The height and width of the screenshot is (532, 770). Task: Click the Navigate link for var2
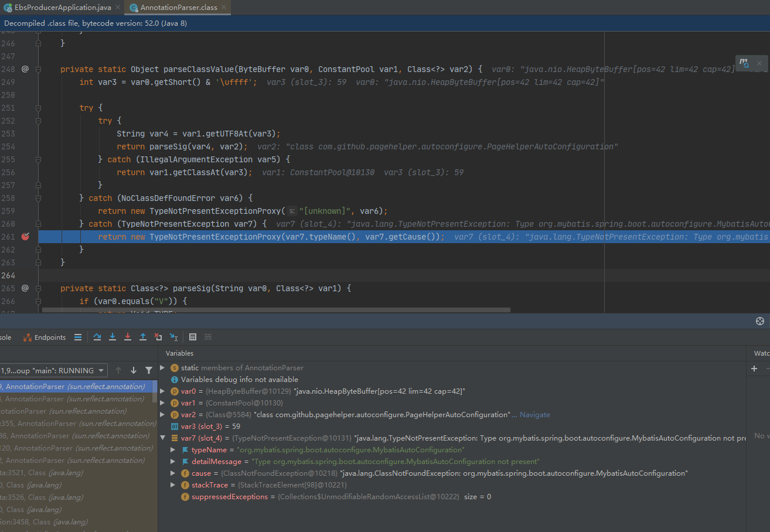pos(534,415)
